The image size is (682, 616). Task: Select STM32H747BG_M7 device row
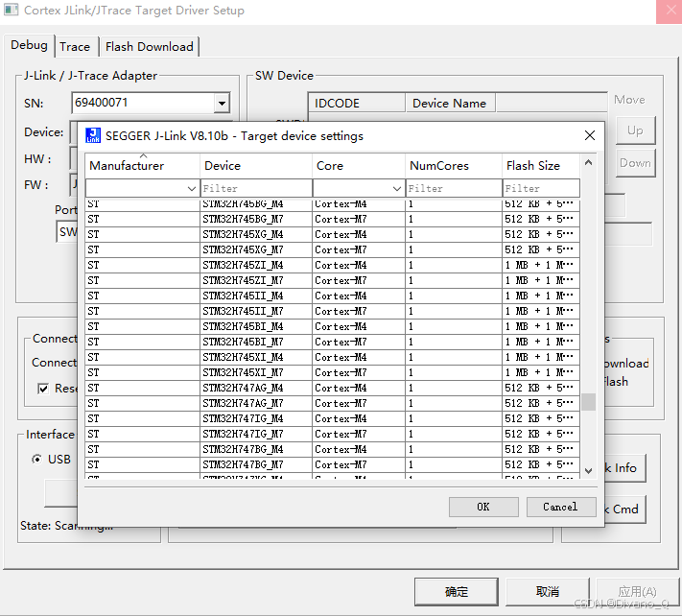[x=332, y=465]
